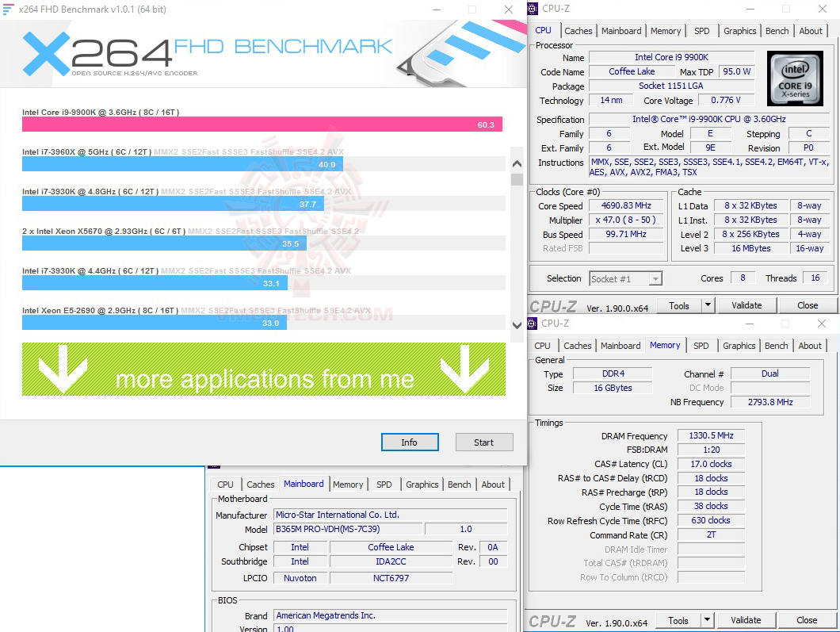This screenshot has height=632, width=840.
Task: Switch to the Graphics tab in memory window
Action: (739, 345)
